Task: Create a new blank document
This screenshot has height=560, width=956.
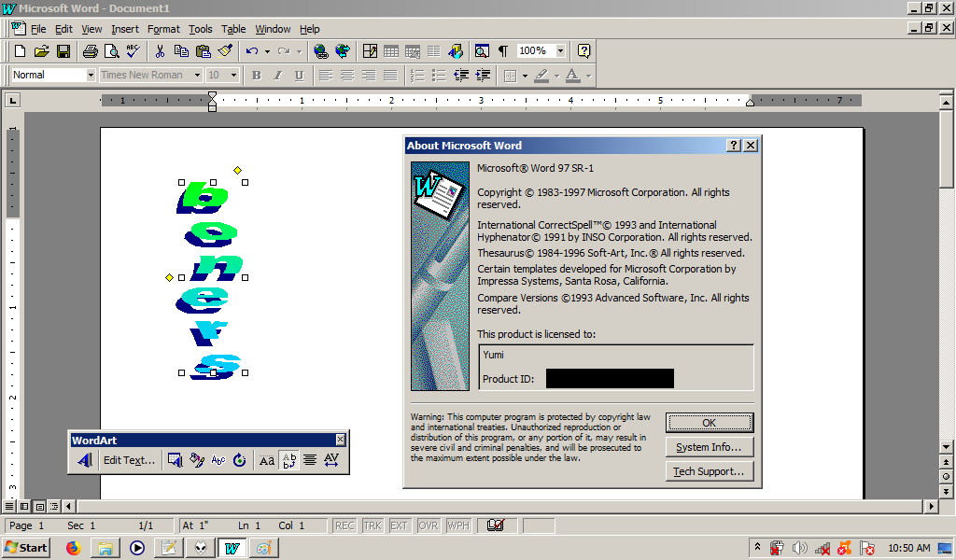Action: (x=21, y=51)
